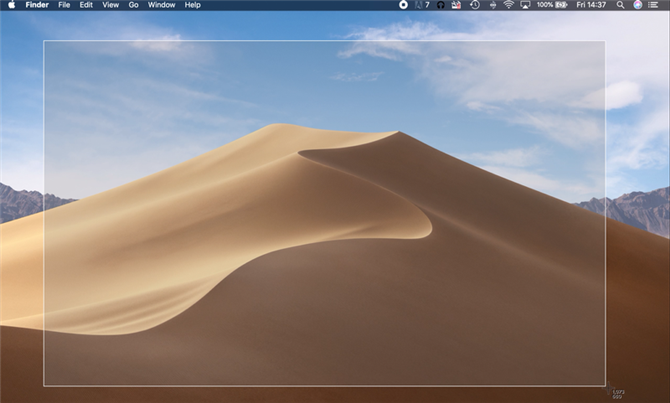Click the Adobe menu bar icon showing 7
This screenshot has width=670, height=403.
point(422,5)
